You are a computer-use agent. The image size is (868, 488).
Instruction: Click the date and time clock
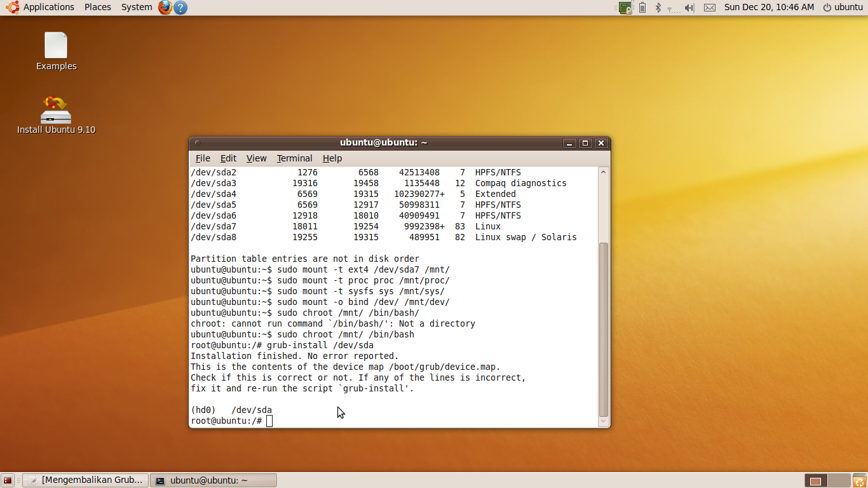tap(769, 7)
